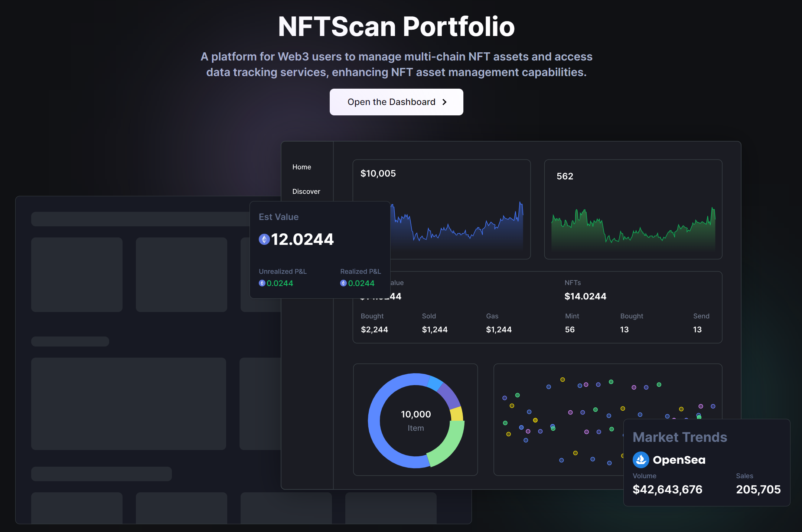Click the Ethereum icon next to 12.0244
The image size is (802, 532).
pos(264,239)
